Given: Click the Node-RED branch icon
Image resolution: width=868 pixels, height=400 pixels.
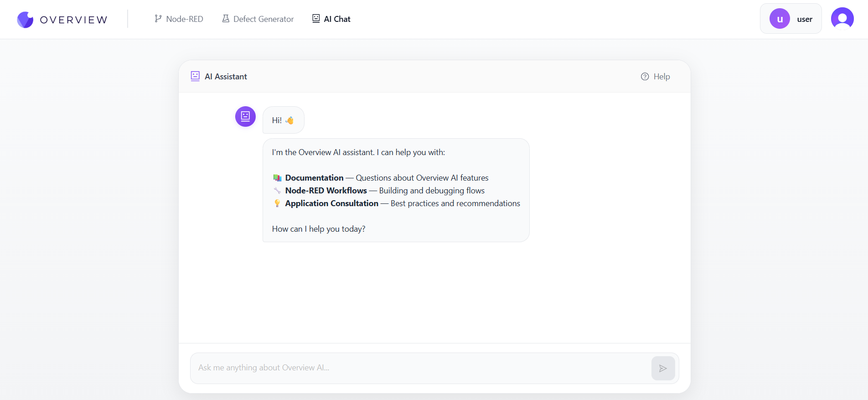Looking at the screenshot, I should [x=158, y=19].
